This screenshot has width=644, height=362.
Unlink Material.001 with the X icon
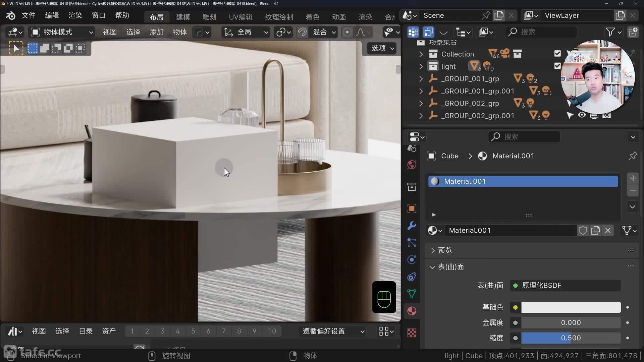pyautogui.click(x=608, y=231)
